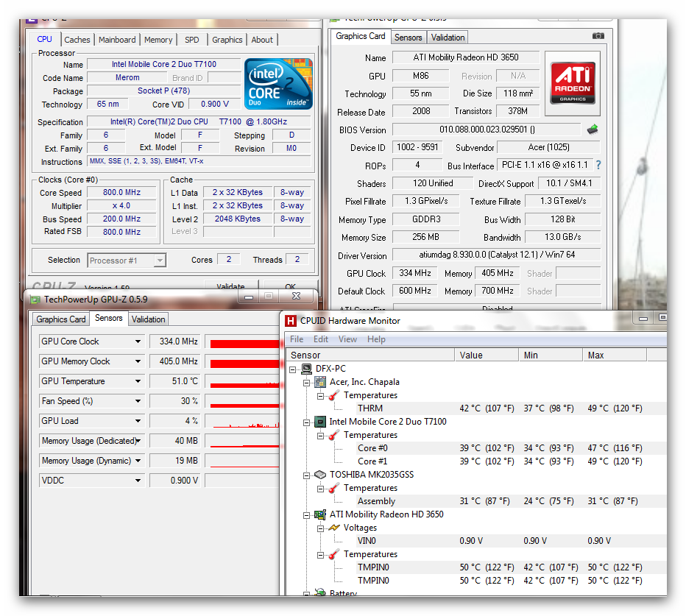Image resolution: width=686 pixels, height=616 pixels.
Task: Click the bus interface question mark
Action: (598, 165)
